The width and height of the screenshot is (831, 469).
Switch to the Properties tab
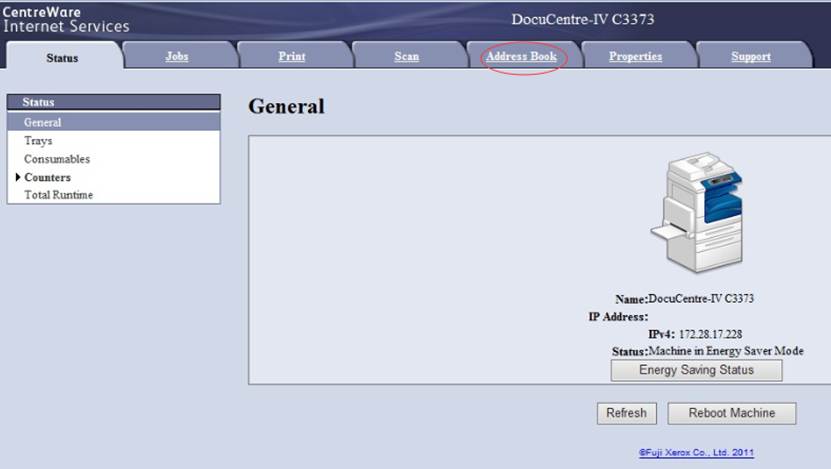[x=635, y=57]
